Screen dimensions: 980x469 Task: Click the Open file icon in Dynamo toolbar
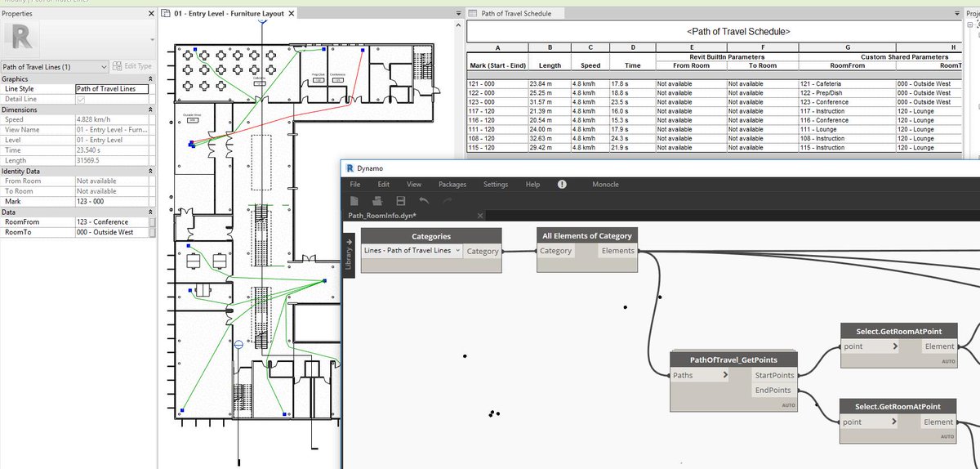[x=377, y=200]
